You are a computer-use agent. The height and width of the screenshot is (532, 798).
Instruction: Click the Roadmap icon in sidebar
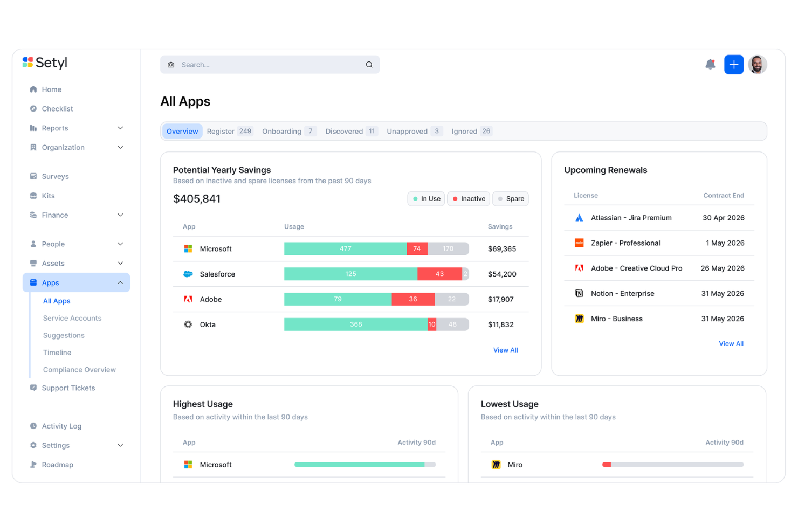tap(33, 465)
